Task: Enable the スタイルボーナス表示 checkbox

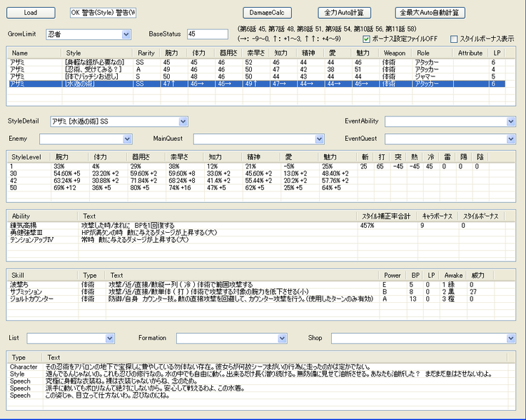Action: [x=454, y=39]
